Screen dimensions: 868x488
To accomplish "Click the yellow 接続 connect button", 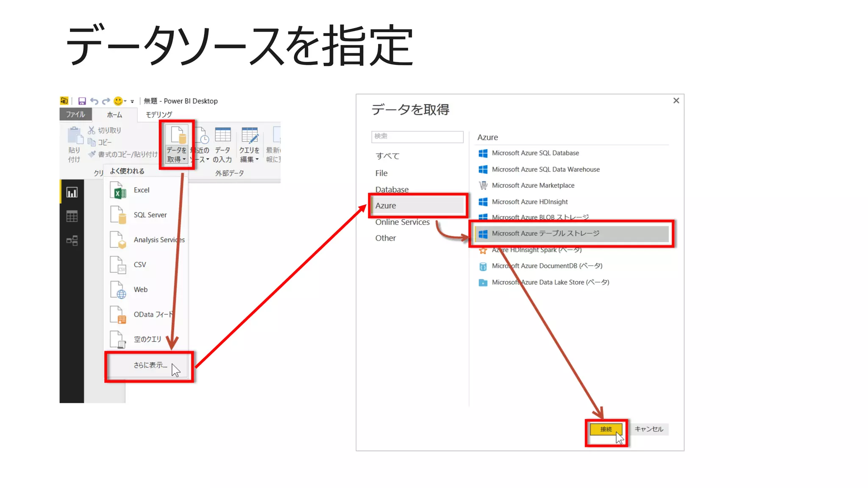I will tap(606, 430).
